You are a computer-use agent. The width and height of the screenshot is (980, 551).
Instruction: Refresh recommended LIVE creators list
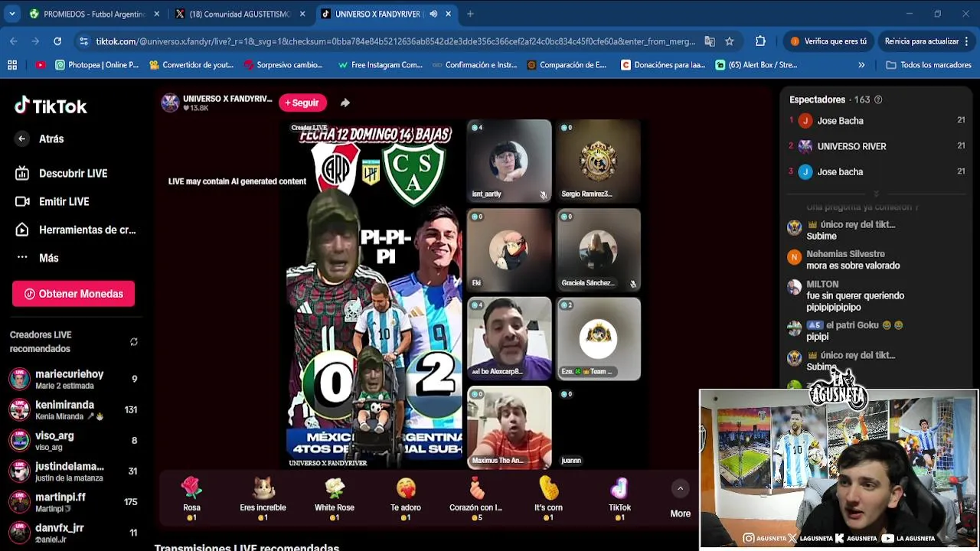tap(133, 342)
